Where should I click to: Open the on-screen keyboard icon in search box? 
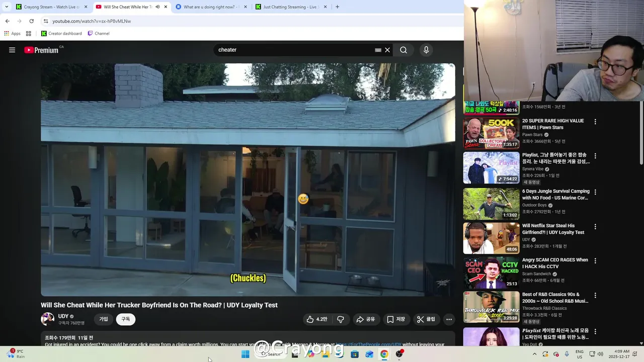pos(378,50)
